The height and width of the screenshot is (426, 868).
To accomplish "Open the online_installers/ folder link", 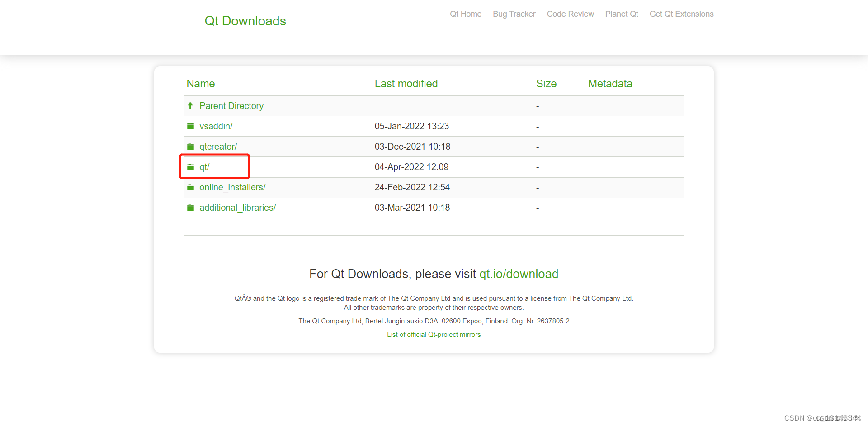I will [232, 187].
